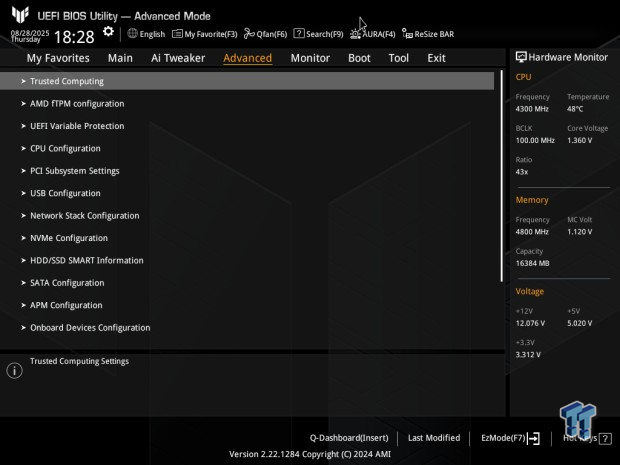Open the settings gear next to the clock

pyautogui.click(x=108, y=32)
